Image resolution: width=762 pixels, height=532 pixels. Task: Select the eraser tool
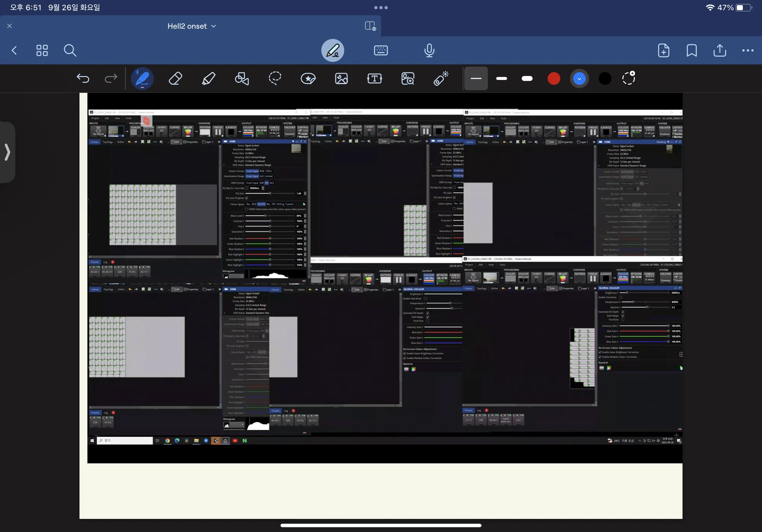[x=175, y=78]
